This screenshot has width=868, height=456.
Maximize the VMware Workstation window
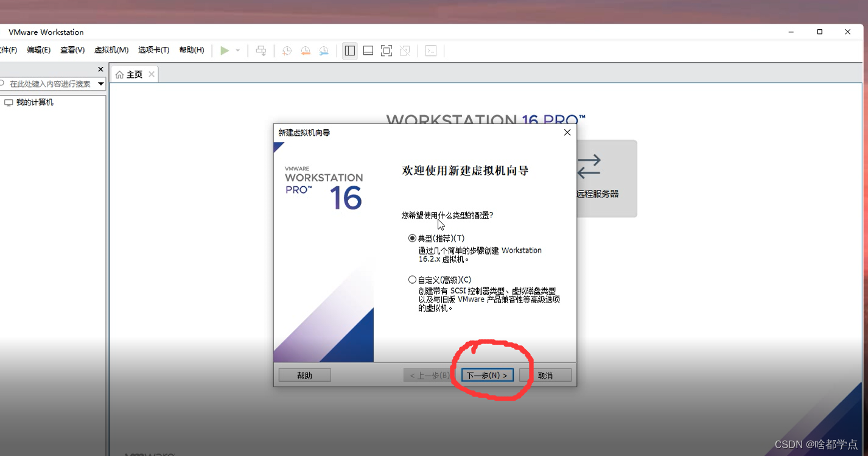point(819,32)
